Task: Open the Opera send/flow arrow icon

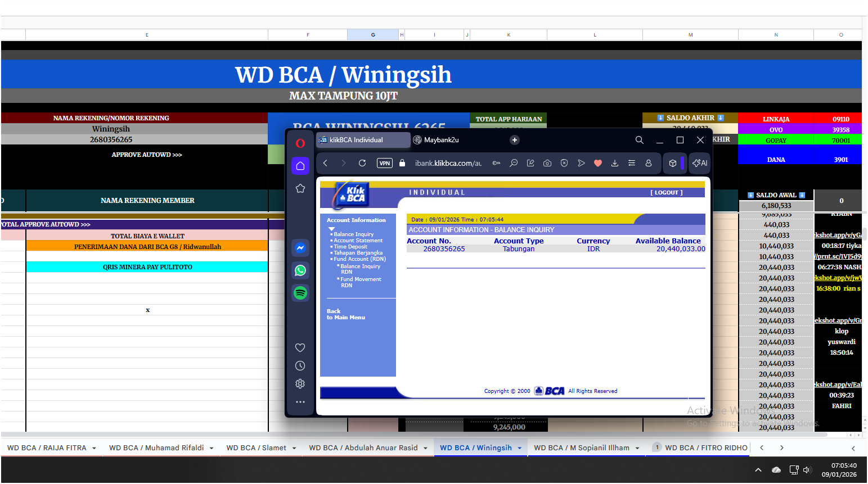Action: (581, 163)
